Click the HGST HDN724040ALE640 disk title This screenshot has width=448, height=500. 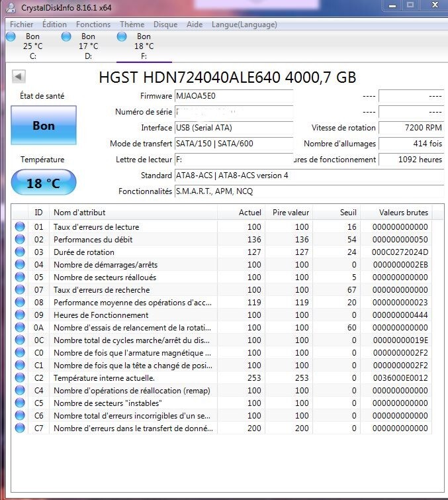(227, 77)
